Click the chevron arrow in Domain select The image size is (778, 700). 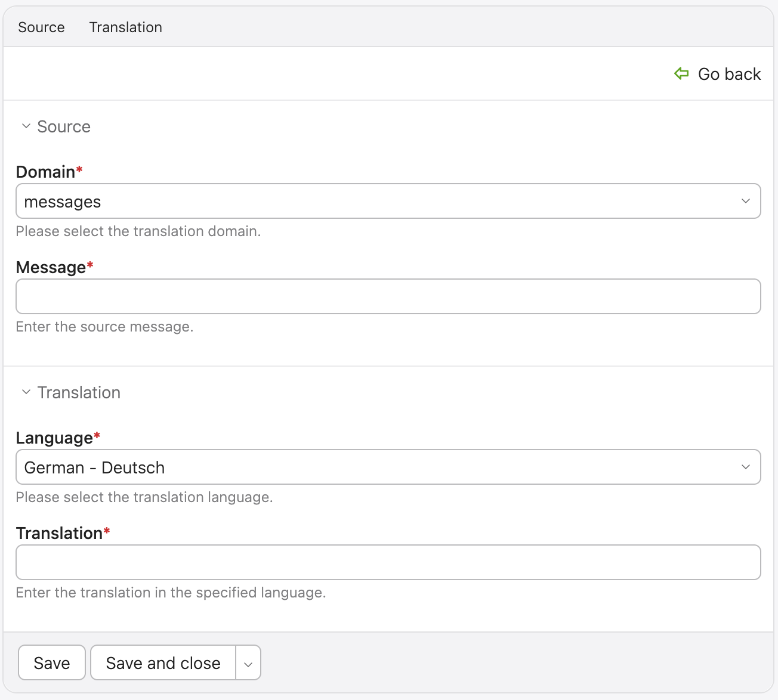point(745,202)
